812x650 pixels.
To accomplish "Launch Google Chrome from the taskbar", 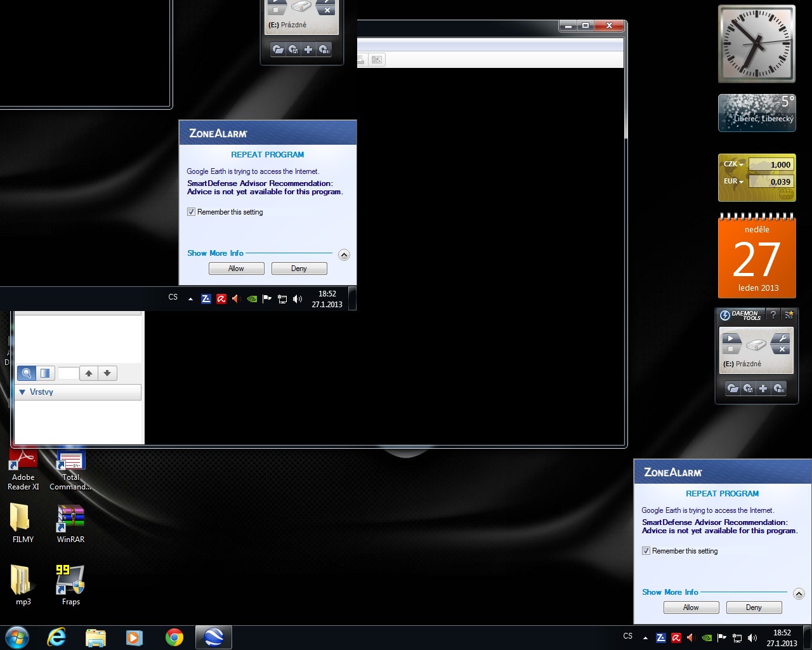I will pos(174,637).
